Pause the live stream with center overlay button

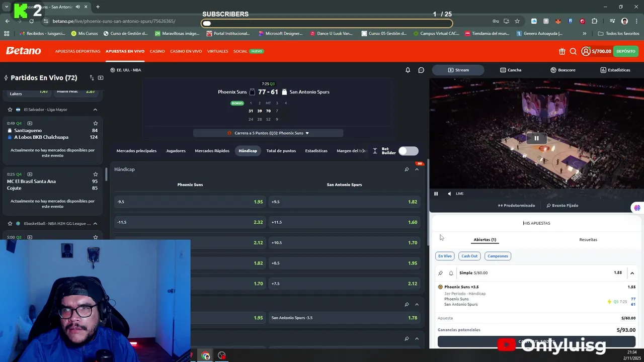tap(536, 138)
